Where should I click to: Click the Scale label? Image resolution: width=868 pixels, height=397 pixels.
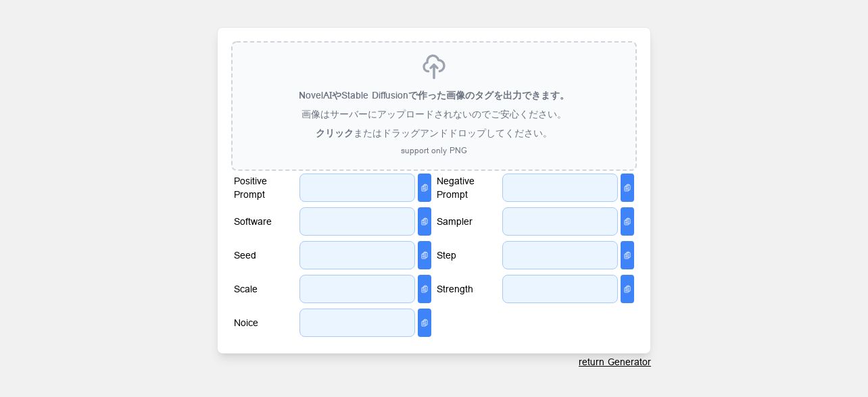pyautogui.click(x=245, y=289)
